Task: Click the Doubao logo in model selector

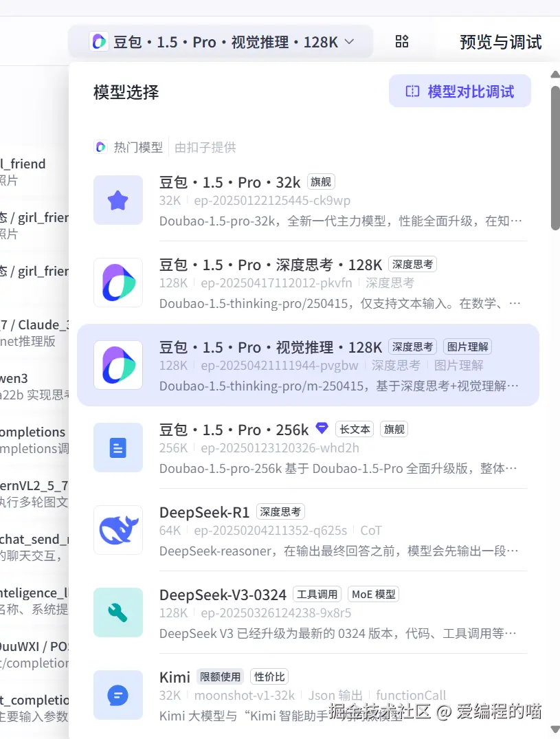Action: [x=99, y=42]
